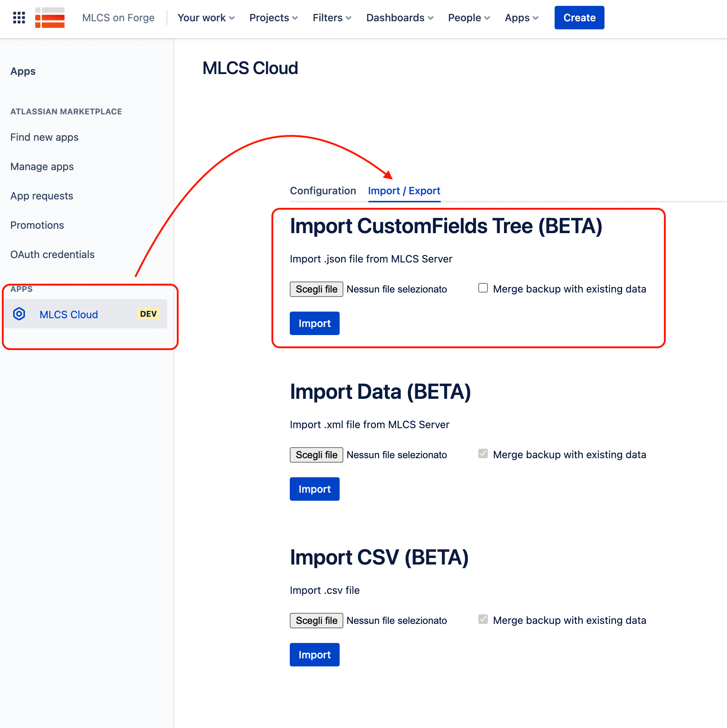Click 'Nessun file selezionato' in CustomFields section
The height and width of the screenshot is (728, 727).
coord(396,289)
